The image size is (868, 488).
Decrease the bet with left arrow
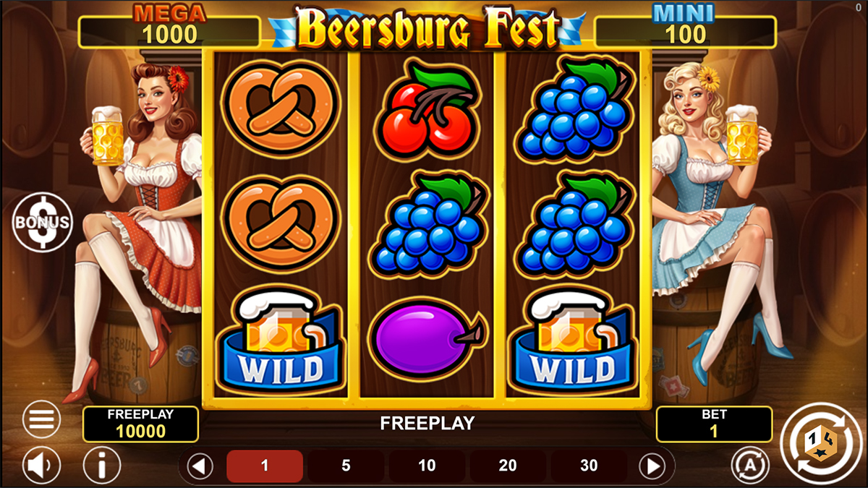tap(200, 466)
